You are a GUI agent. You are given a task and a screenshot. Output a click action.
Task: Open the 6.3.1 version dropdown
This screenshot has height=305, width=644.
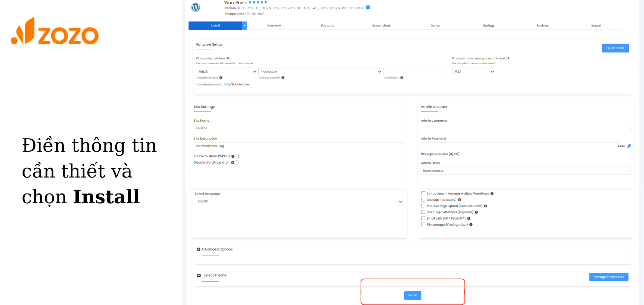[x=474, y=71]
